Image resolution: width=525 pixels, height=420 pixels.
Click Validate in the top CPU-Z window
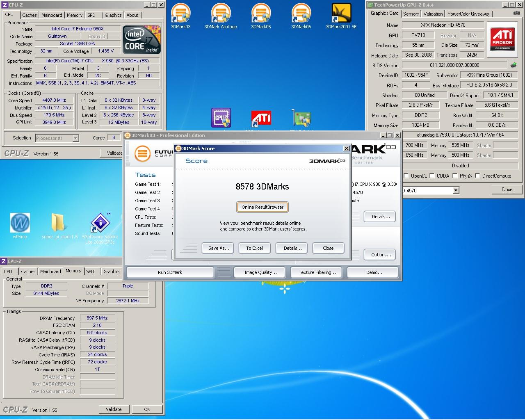pos(112,153)
